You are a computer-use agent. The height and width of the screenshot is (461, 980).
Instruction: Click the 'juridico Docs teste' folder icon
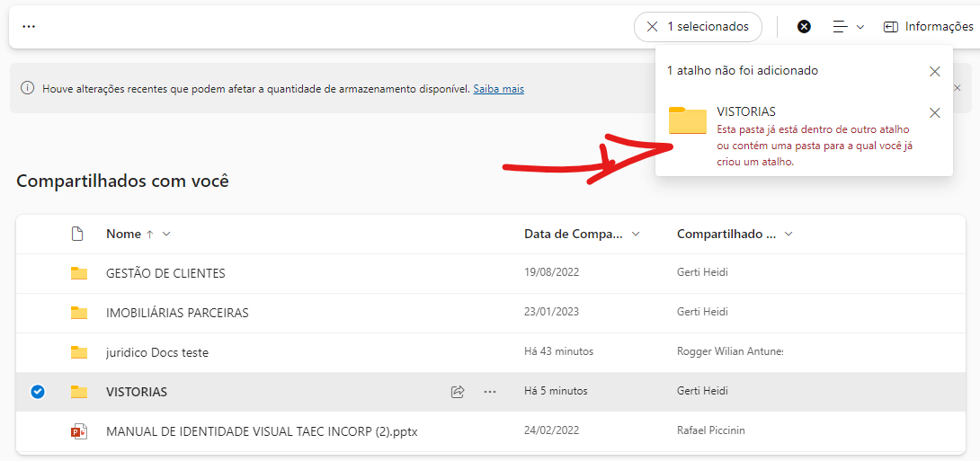(x=79, y=352)
